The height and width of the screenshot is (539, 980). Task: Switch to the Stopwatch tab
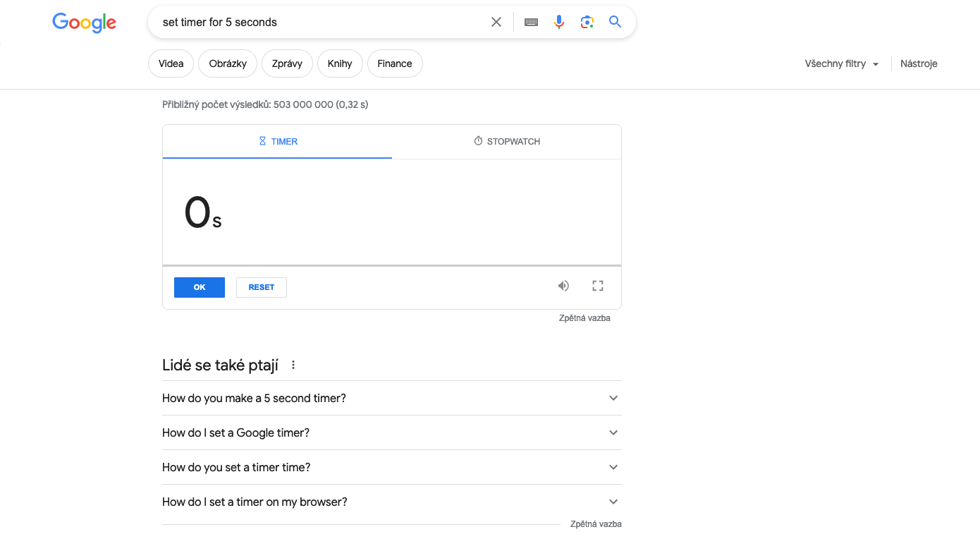click(x=507, y=141)
